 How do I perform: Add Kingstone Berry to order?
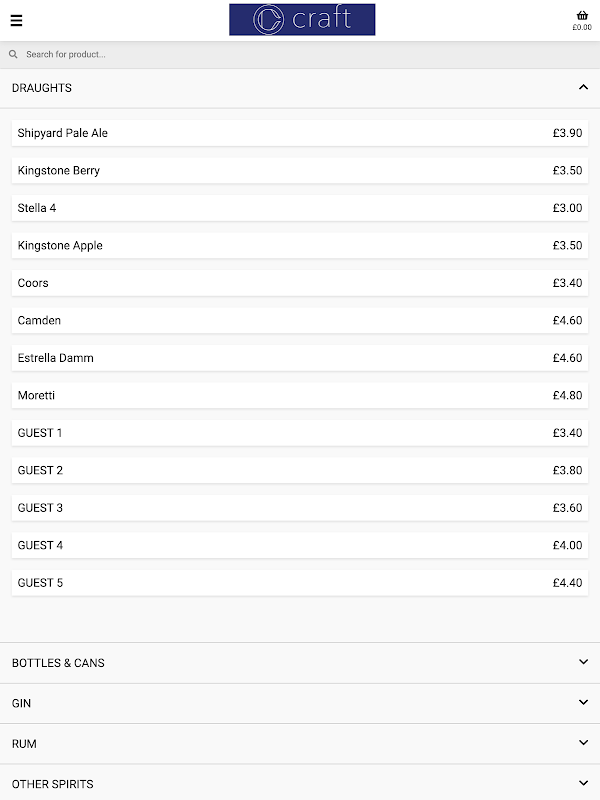(x=300, y=170)
